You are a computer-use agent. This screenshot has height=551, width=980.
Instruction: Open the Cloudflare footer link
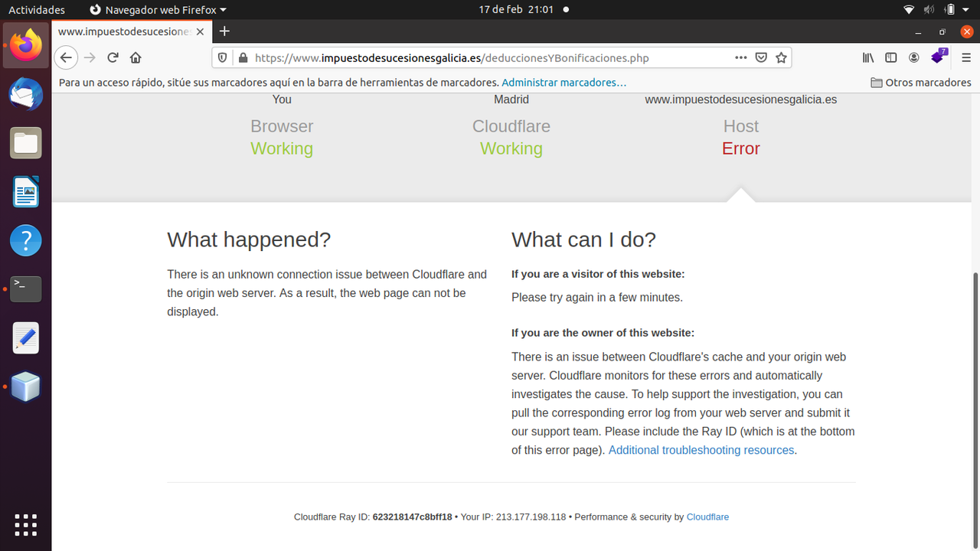point(707,517)
